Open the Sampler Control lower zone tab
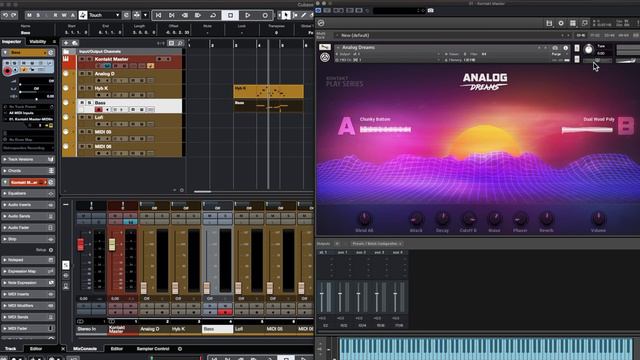The width and height of the screenshot is (640, 360). coord(153,349)
